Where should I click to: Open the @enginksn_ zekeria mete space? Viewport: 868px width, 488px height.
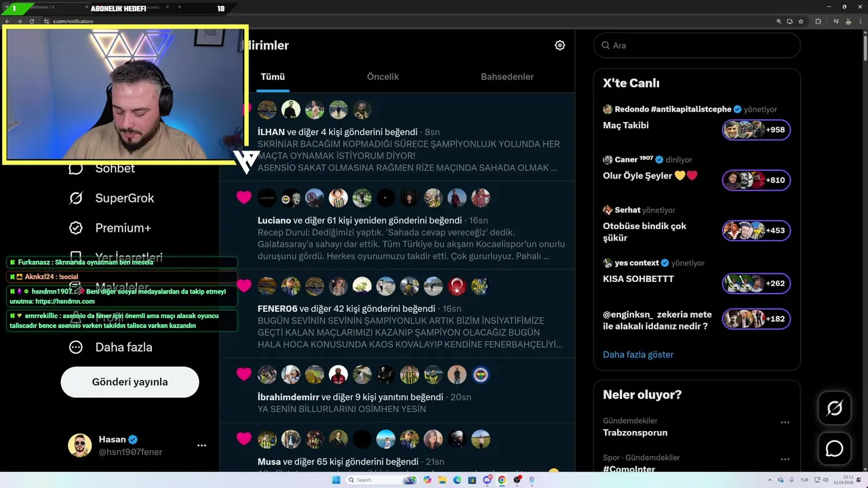point(657,320)
